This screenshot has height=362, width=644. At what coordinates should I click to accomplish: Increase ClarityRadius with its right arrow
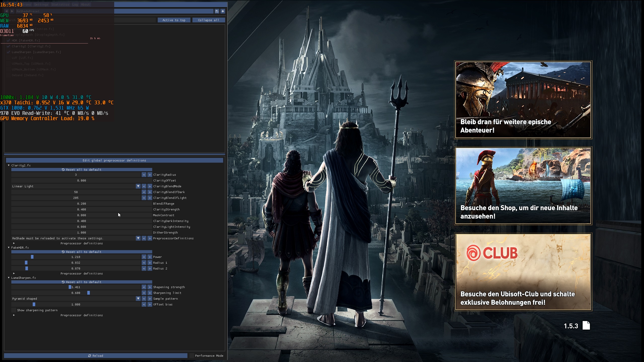pyautogui.click(x=150, y=175)
